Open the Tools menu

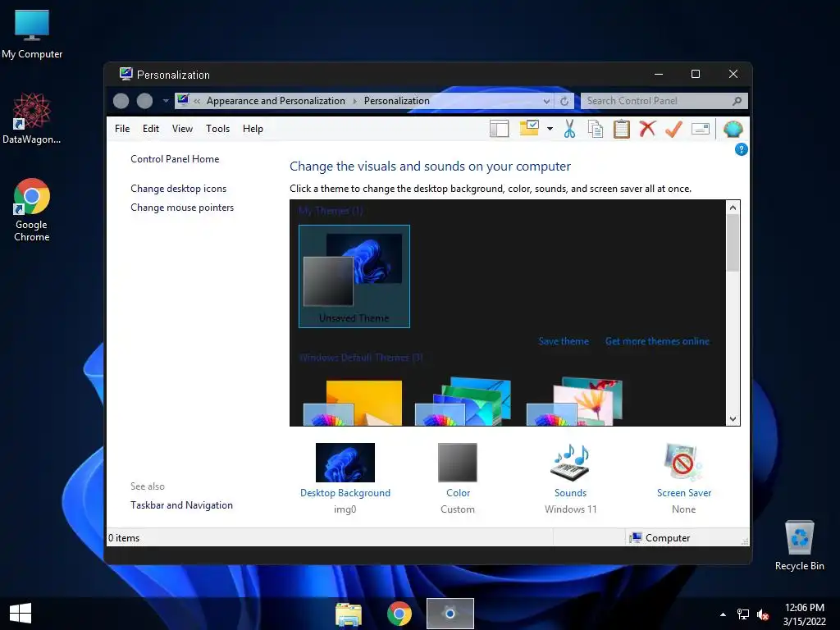pos(217,129)
